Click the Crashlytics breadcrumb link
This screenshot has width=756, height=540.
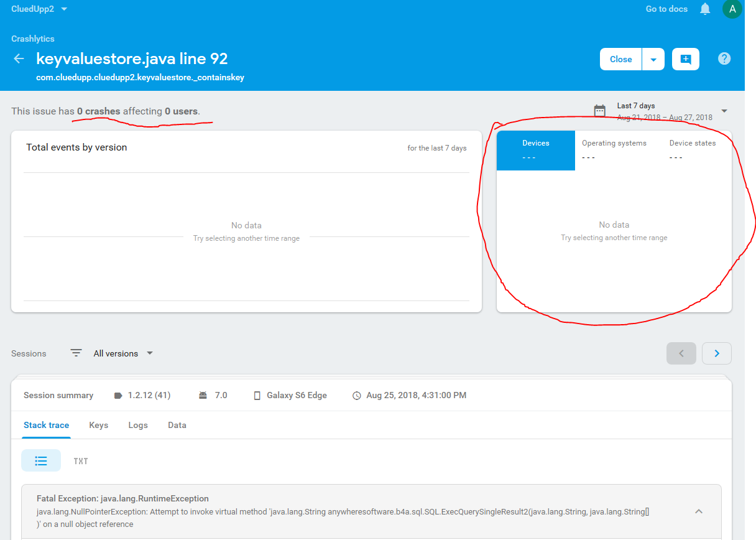(33, 39)
